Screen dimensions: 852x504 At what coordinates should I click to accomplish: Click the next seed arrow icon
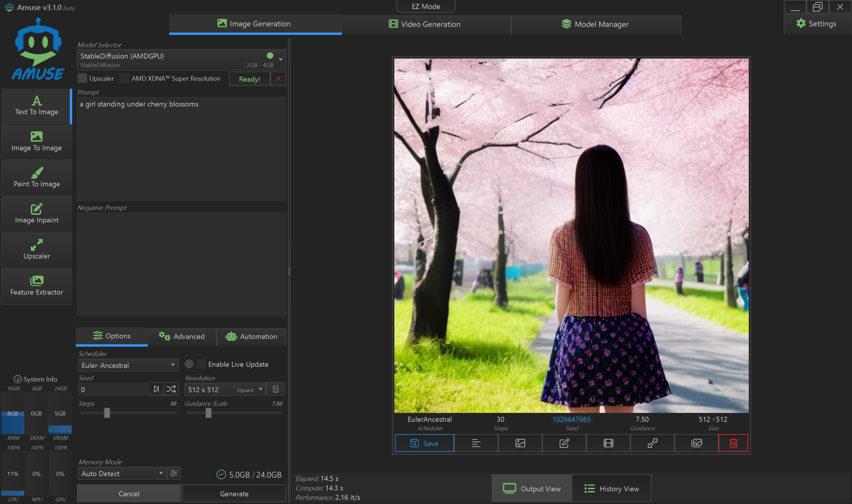point(156,389)
